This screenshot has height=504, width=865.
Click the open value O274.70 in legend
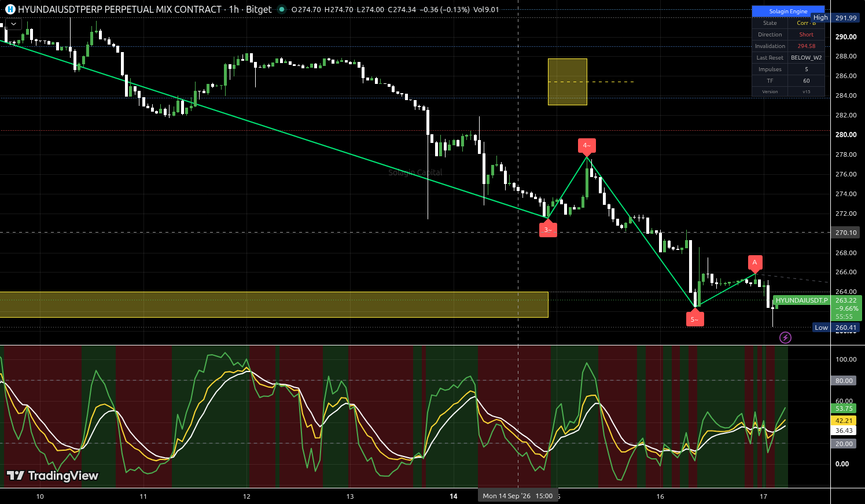(x=306, y=9)
